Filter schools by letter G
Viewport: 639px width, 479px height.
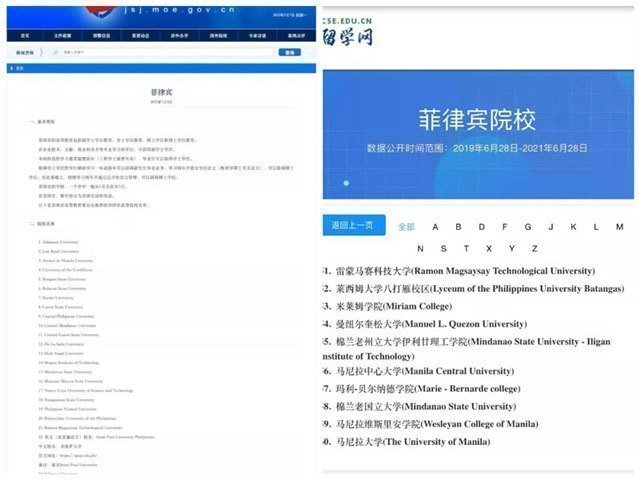[x=528, y=227]
